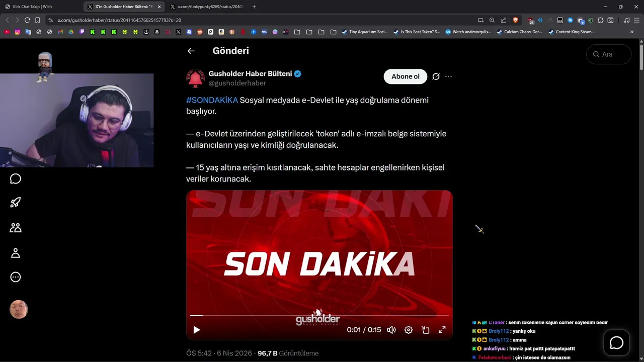Open your account avatar in X sidebar
The height and width of the screenshot is (362, 644).
[x=19, y=310]
